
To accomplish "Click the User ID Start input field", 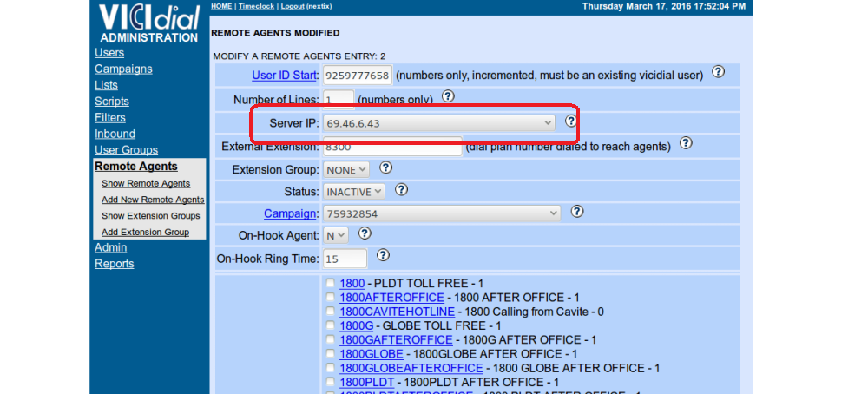I will pyautogui.click(x=358, y=76).
